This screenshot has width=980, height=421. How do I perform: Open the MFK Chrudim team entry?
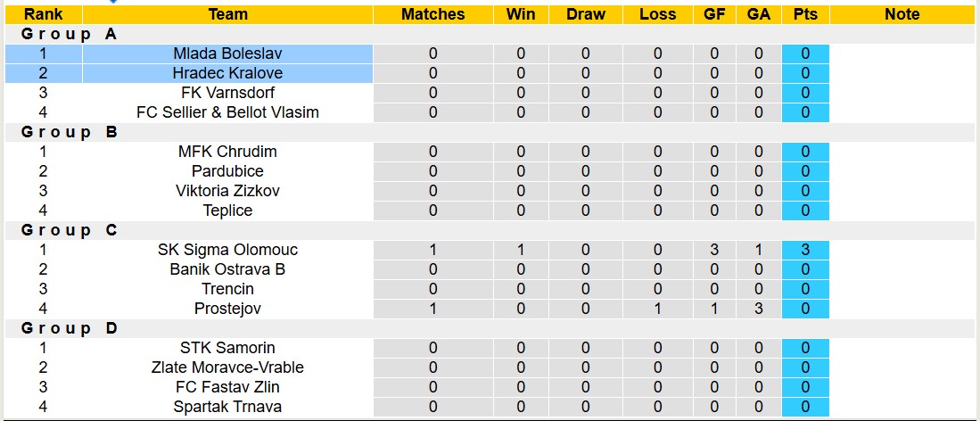227,152
